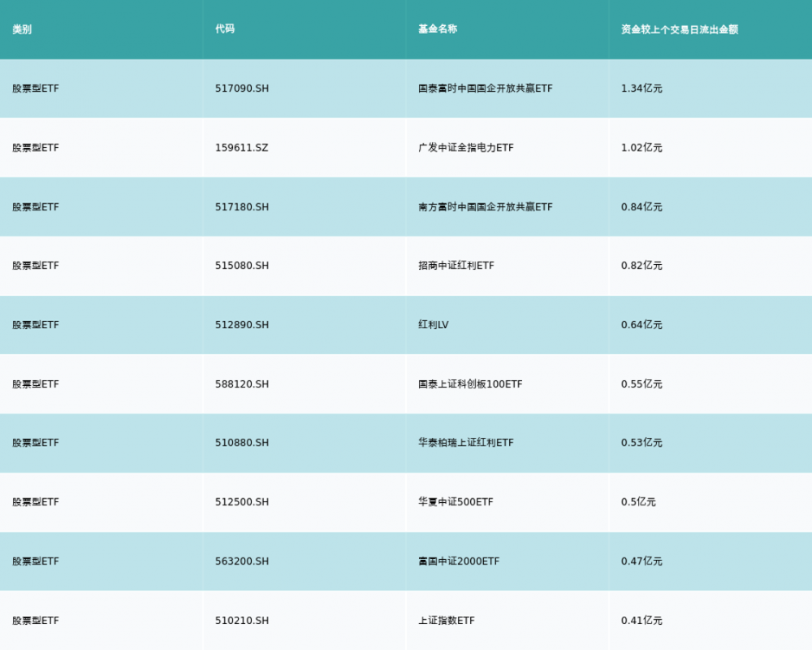Select fund name 国泰上证科创板100ETF
Screen dimensions: 812x650
pos(470,384)
